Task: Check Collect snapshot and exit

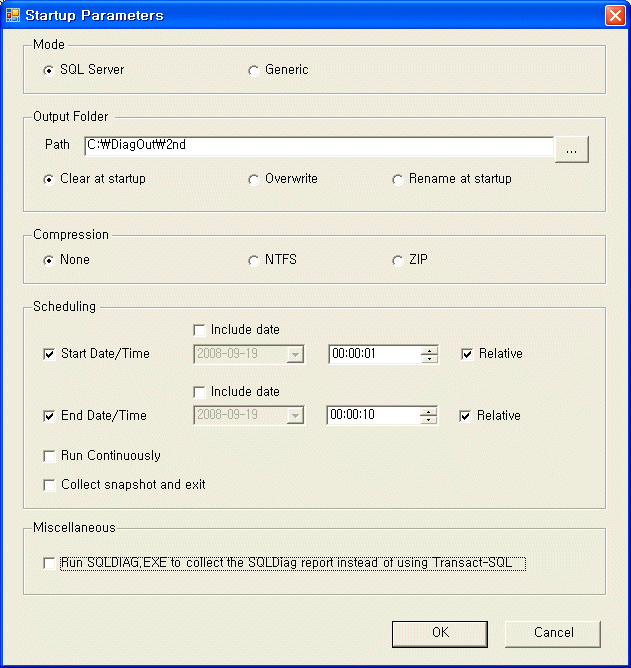Action: pyautogui.click(x=49, y=485)
